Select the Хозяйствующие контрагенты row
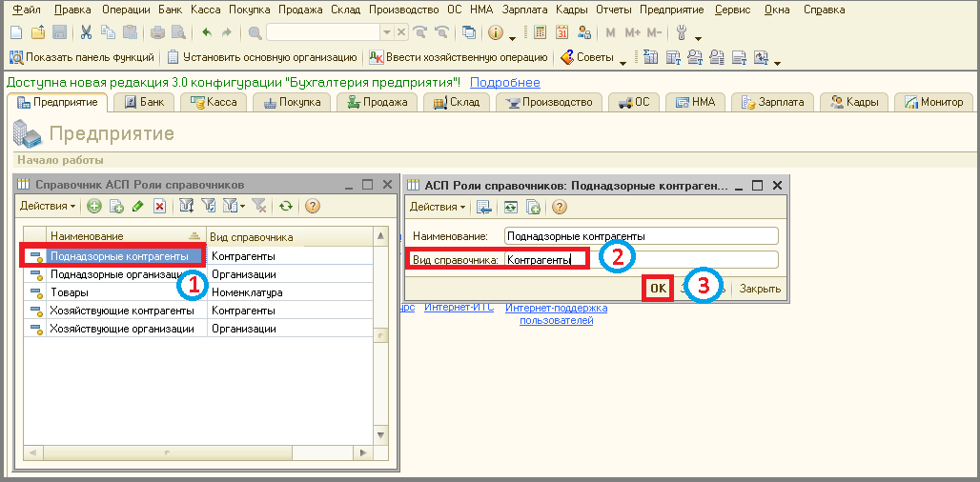This screenshot has height=482, width=980. (x=198, y=311)
